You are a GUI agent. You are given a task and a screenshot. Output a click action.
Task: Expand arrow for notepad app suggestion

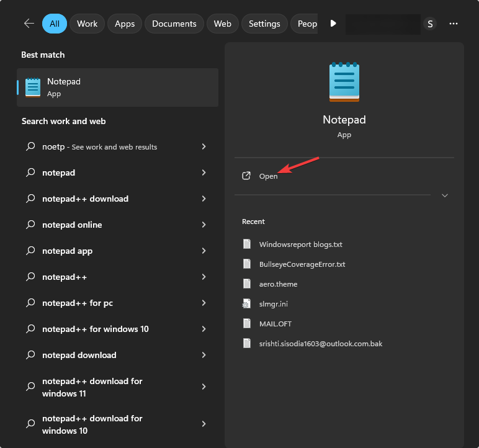(204, 251)
